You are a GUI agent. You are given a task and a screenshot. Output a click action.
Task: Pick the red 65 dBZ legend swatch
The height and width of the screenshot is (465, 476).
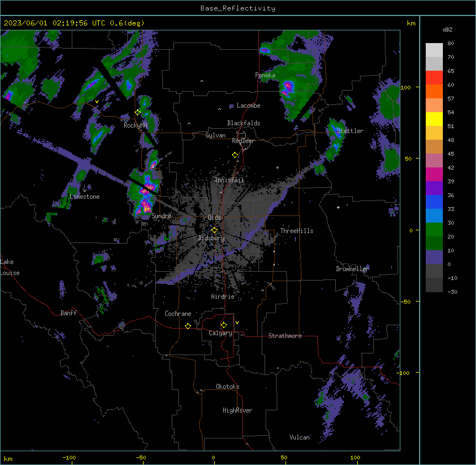434,77
